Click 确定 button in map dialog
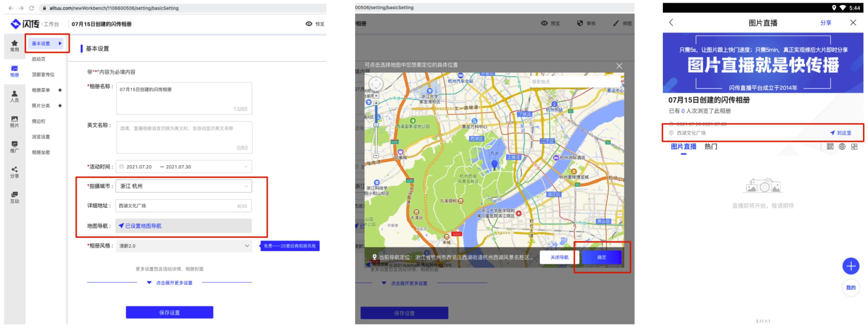The width and height of the screenshot is (868, 330). [x=602, y=257]
